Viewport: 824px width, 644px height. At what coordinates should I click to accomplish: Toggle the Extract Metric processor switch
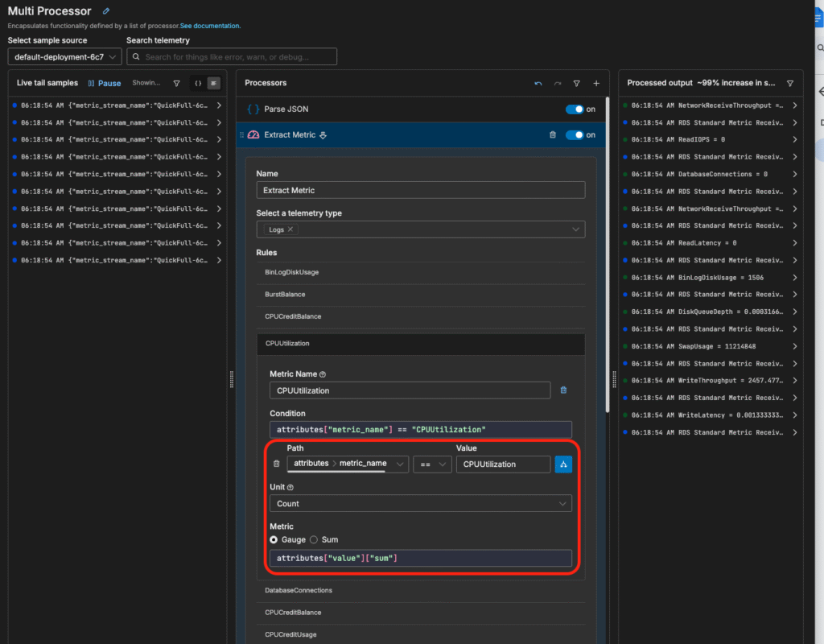coord(575,135)
